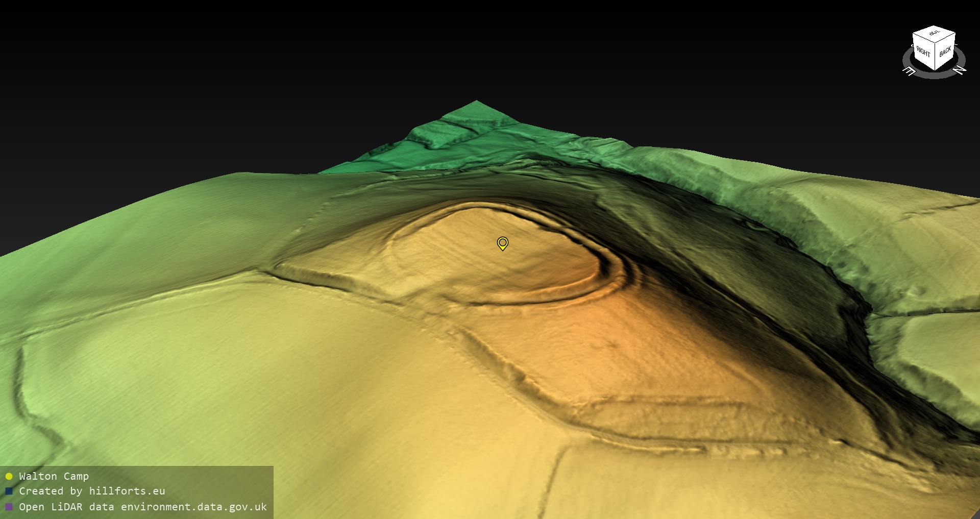Click the RIGHT face of navigation cube
This screenshot has width=980, height=519.
coord(923,51)
